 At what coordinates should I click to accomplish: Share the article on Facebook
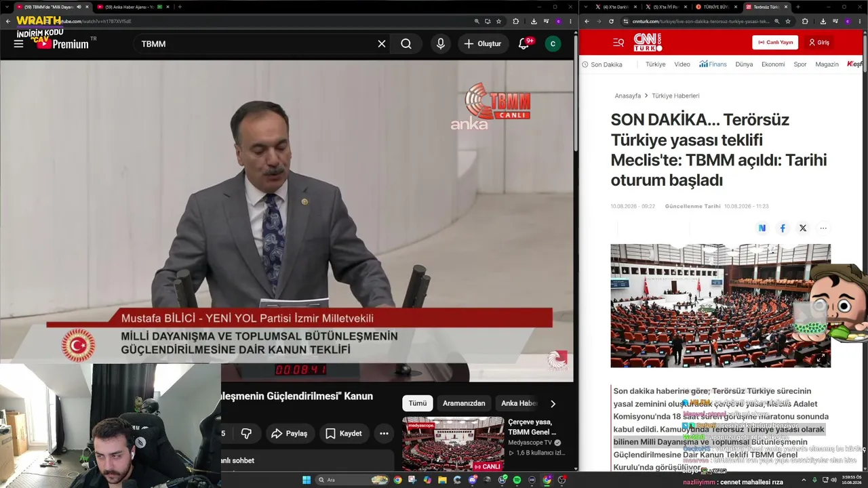pos(783,228)
